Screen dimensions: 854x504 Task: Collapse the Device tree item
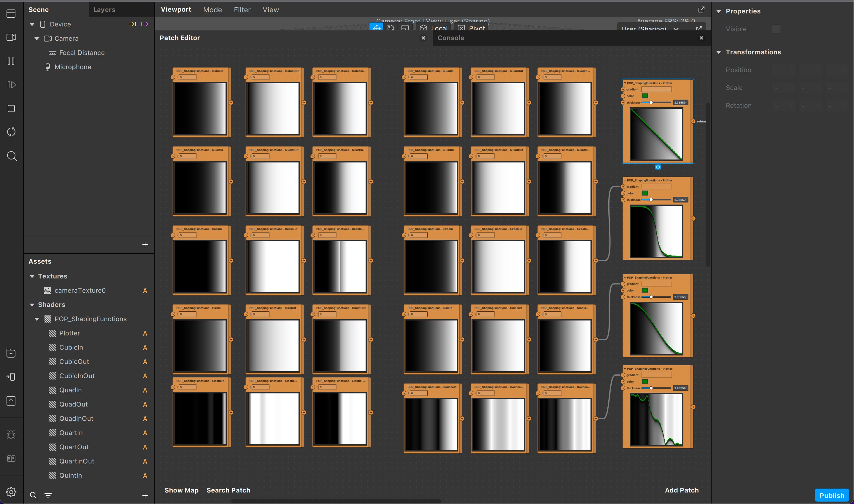pos(32,24)
